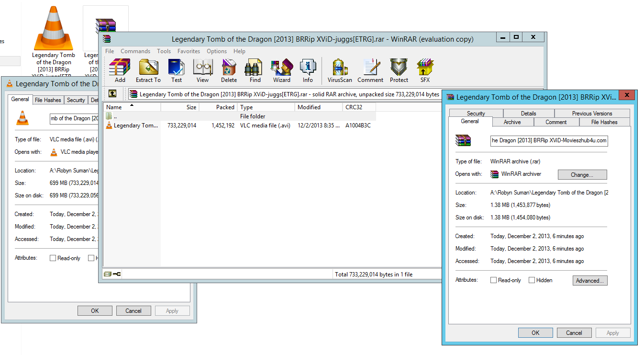This screenshot has width=644, height=355.
Task: Click CRC32 value A1004B3C
Action: click(x=358, y=126)
